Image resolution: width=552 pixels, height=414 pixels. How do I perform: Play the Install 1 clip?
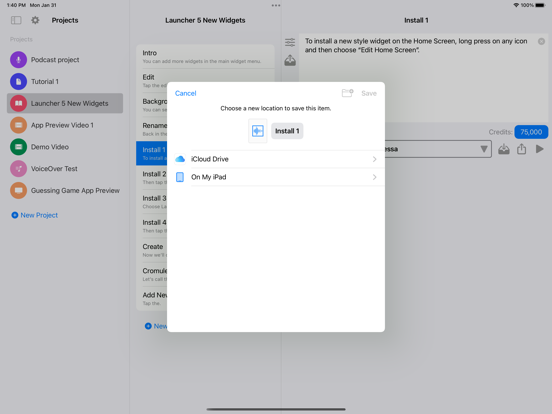point(539,149)
